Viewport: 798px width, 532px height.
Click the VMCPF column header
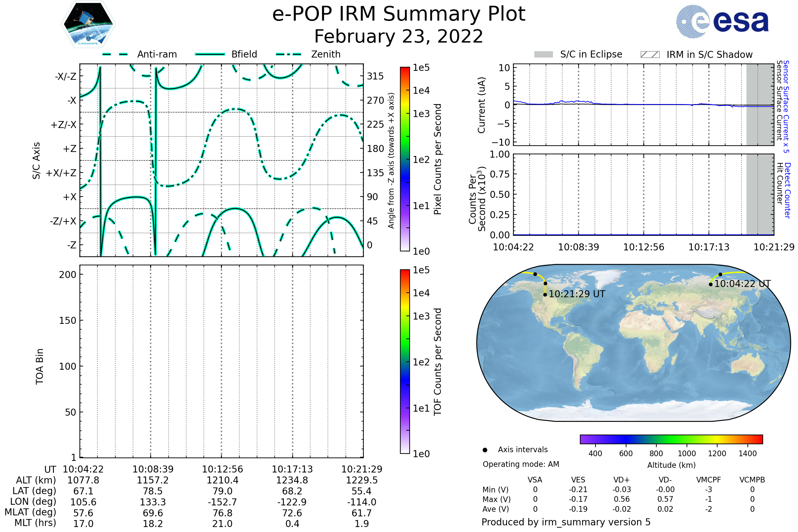click(709, 480)
